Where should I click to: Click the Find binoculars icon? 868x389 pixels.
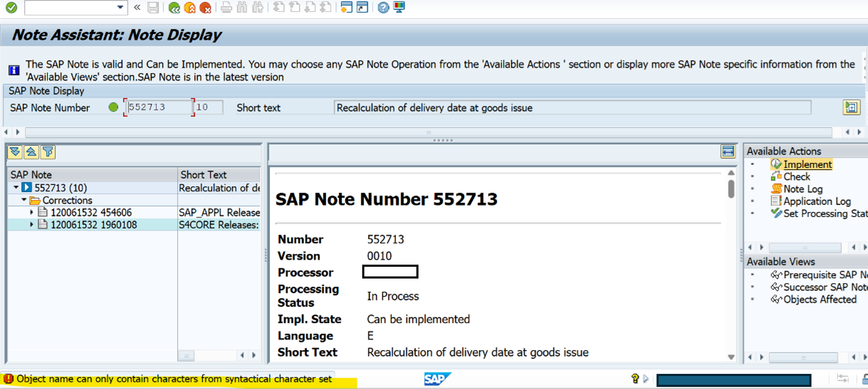click(242, 8)
